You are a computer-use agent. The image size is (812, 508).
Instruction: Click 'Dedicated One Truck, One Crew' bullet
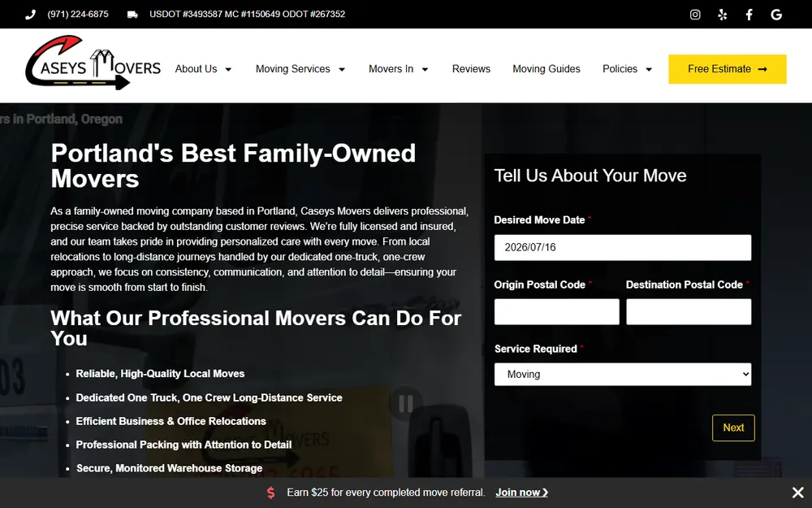[x=209, y=397]
